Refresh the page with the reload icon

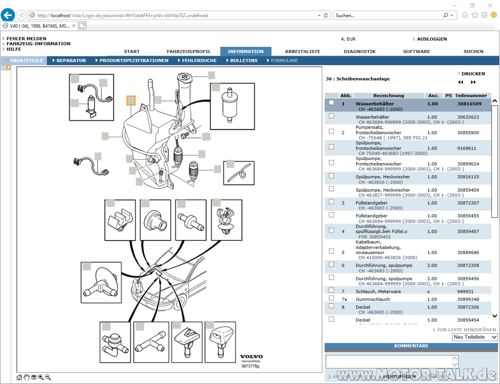326,15
